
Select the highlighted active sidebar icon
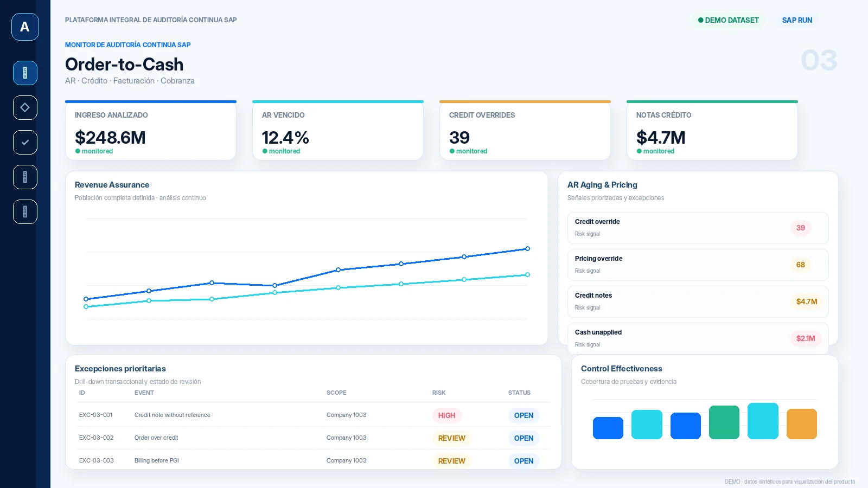click(x=25, y=73)
